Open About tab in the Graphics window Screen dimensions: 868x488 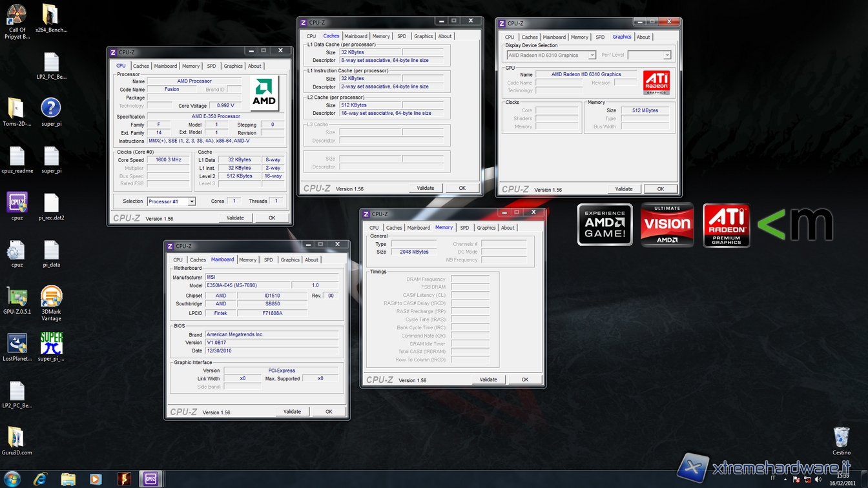[643, 37]
